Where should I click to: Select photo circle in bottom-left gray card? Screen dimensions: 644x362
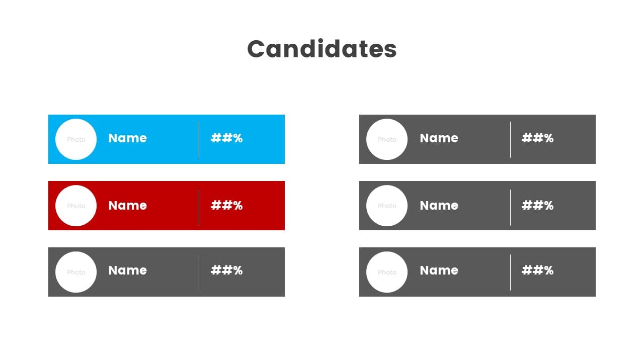pyautogui.click(x=76, y=272)
